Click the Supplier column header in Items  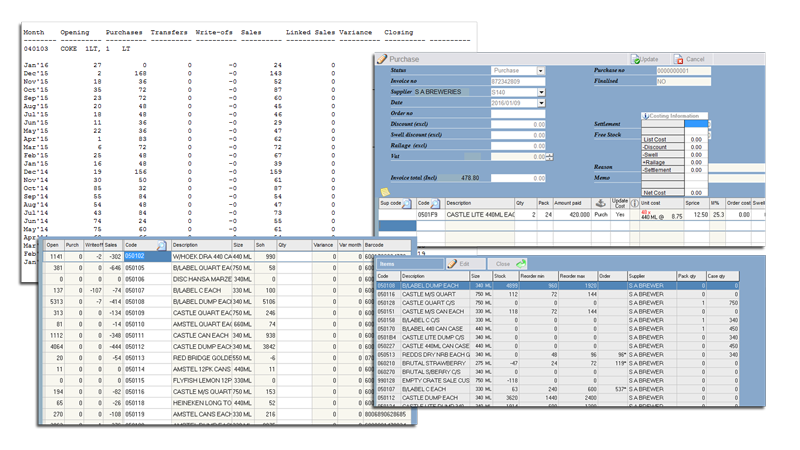coord(652,276)
